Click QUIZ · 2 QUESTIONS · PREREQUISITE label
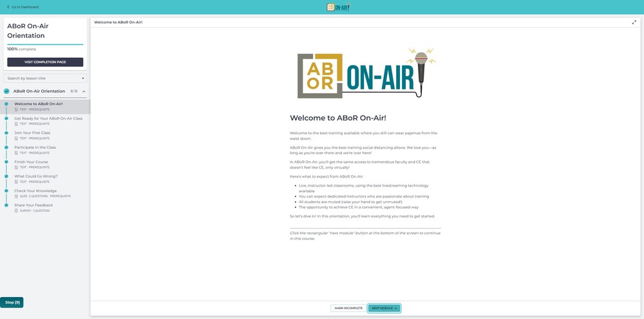Image resolution: width=644 pixels, height=319 pixels. pyautogui.click(x=45, y=196)
